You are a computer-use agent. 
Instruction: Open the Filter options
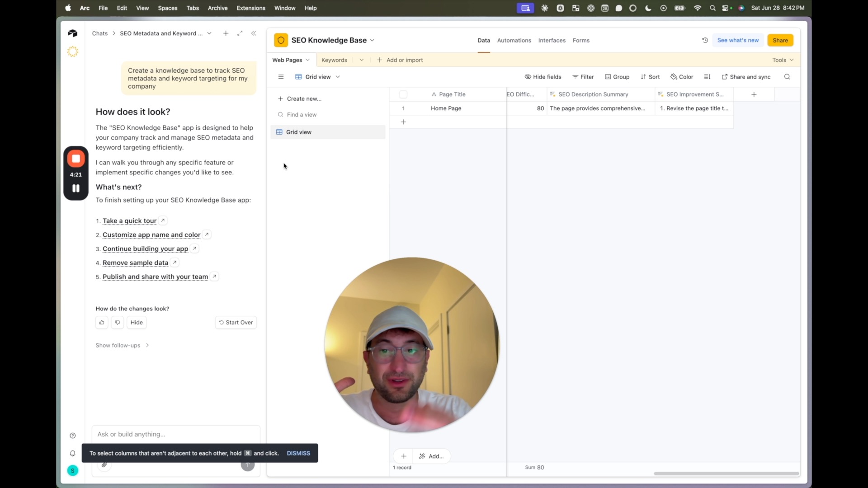[583, 77]
